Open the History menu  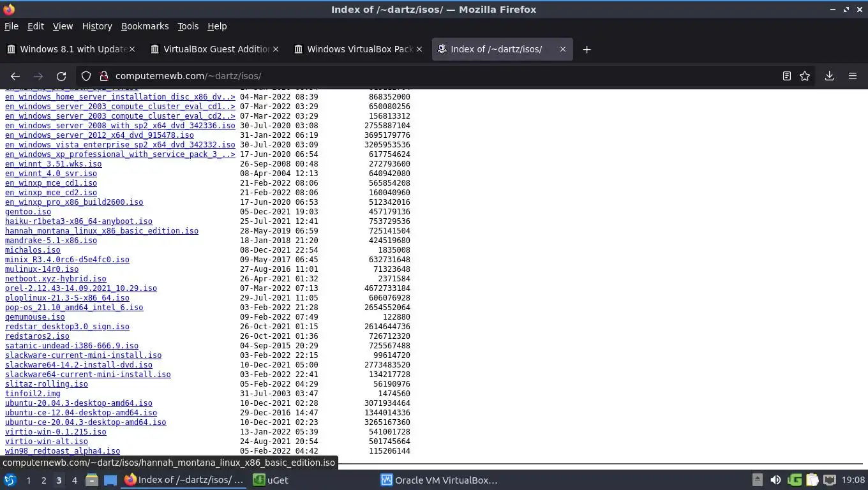(x=97, y=26)
